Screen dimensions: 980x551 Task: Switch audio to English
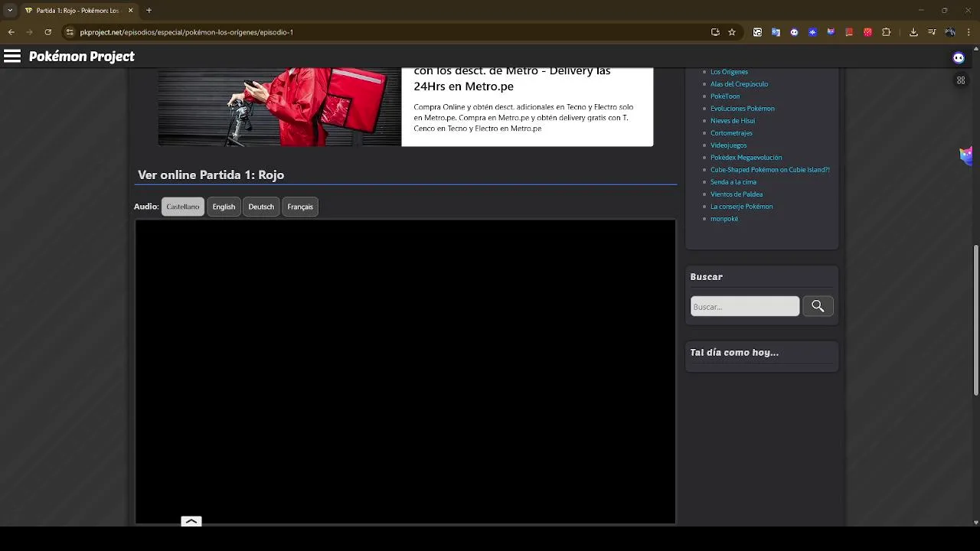click(x=224, y=207)
